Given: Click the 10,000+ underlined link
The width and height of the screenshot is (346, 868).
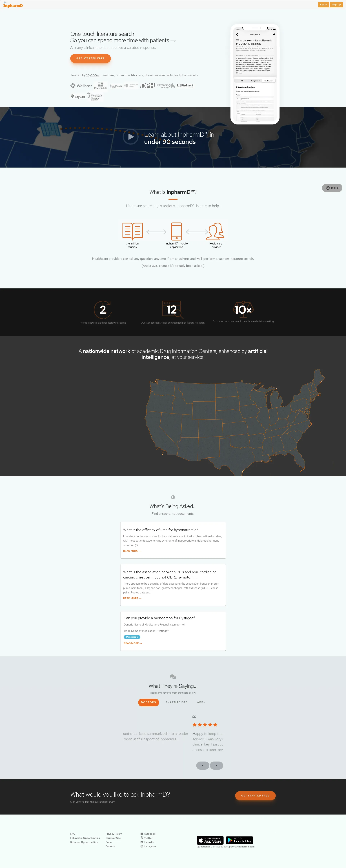Looking at the screenshot, I should (92, 75).
